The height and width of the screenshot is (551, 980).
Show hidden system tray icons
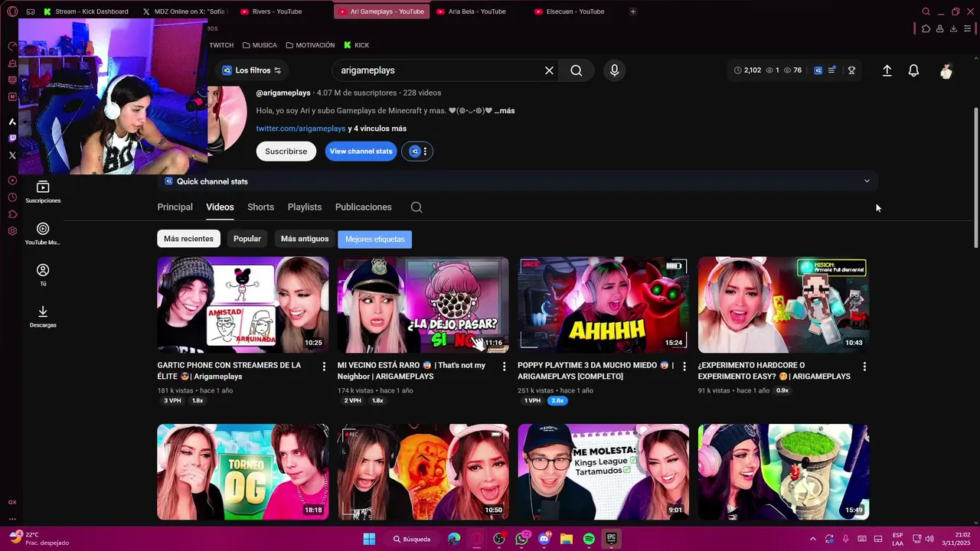pyautogui.click(x=813, y=539)
